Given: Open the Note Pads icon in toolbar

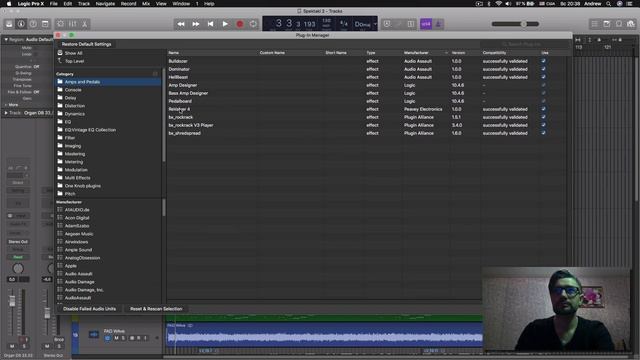Looking at the screenshot, I should 607,24.
